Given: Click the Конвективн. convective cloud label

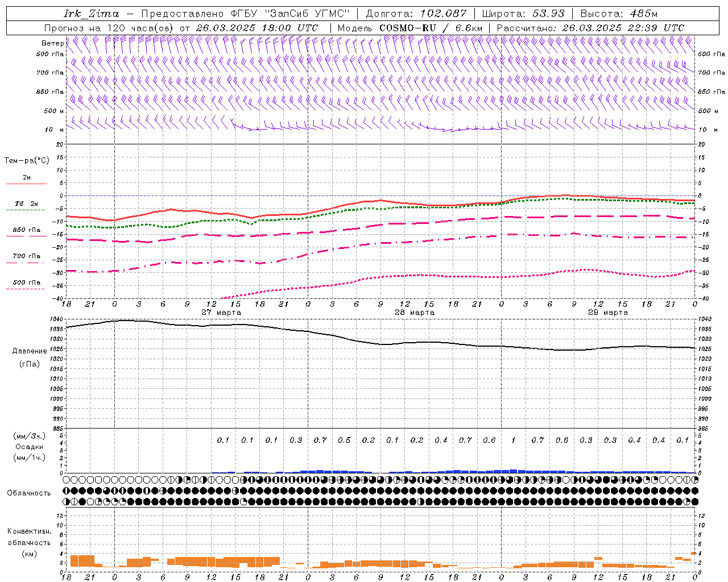Looking at the screenshot, I should (x=30, y=531).
